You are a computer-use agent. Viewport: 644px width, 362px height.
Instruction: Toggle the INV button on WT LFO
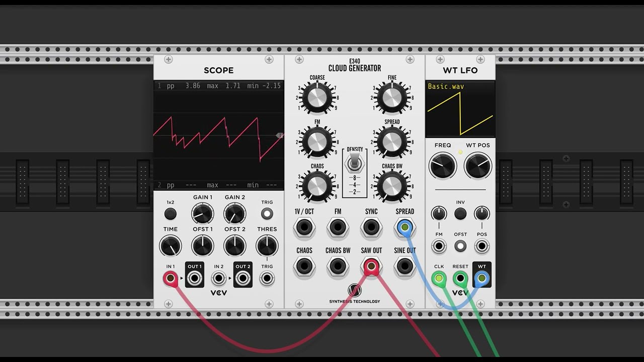coord(460,214)
